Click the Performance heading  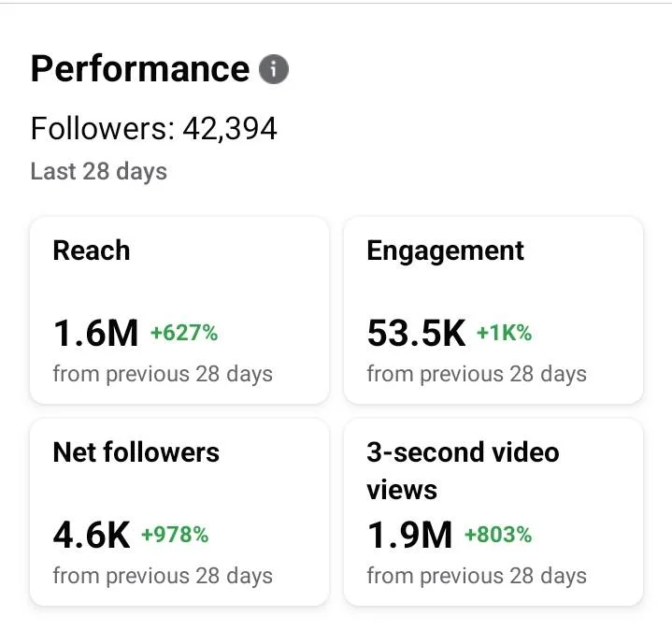140,69
